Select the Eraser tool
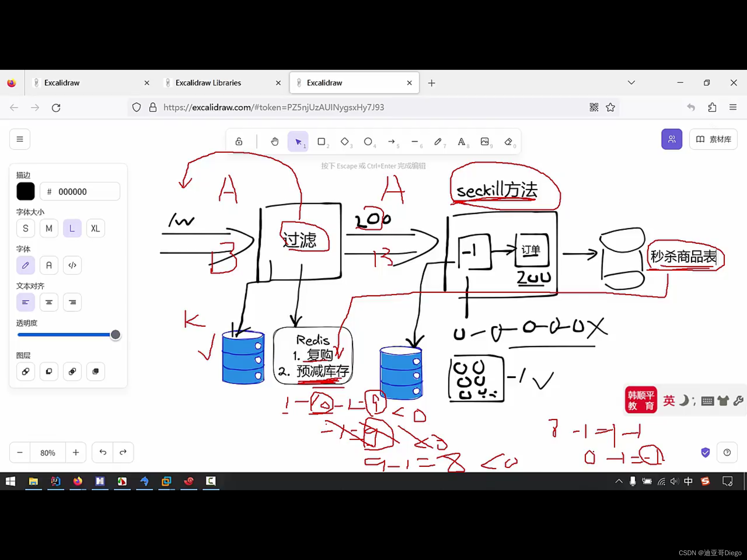This screenshot has height=560, width=747. (508, 141)
